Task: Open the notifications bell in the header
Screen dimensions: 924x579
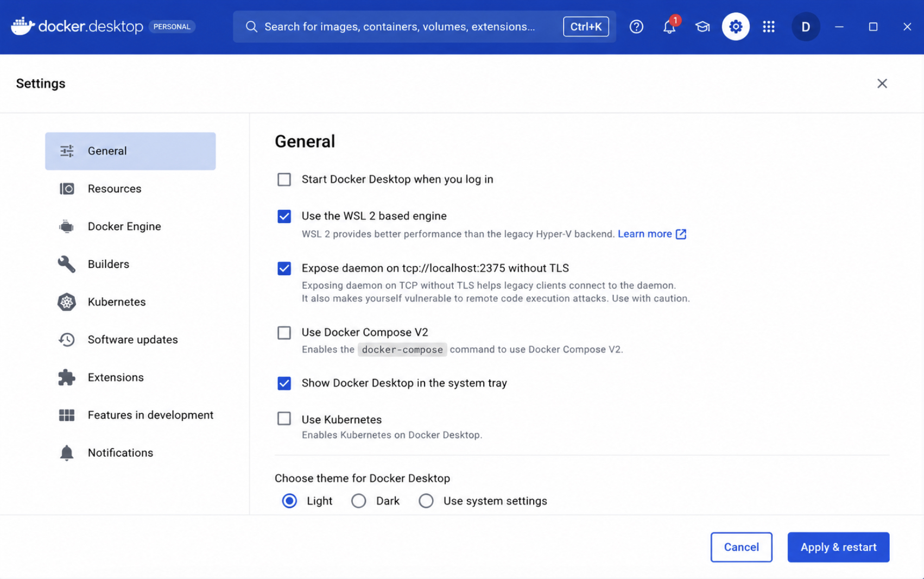Action: coord(669,27)
